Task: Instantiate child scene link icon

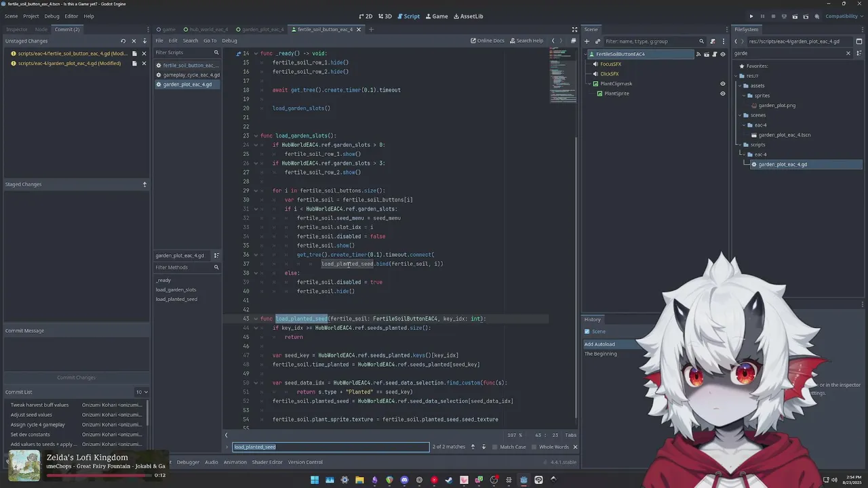Action: 597,41
